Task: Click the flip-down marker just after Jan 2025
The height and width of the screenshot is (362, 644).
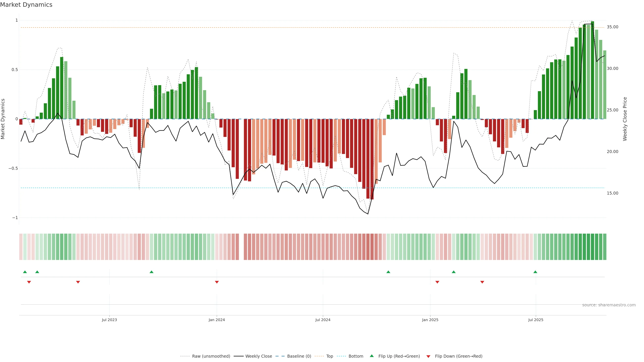Action: click(x=437, y=282)
